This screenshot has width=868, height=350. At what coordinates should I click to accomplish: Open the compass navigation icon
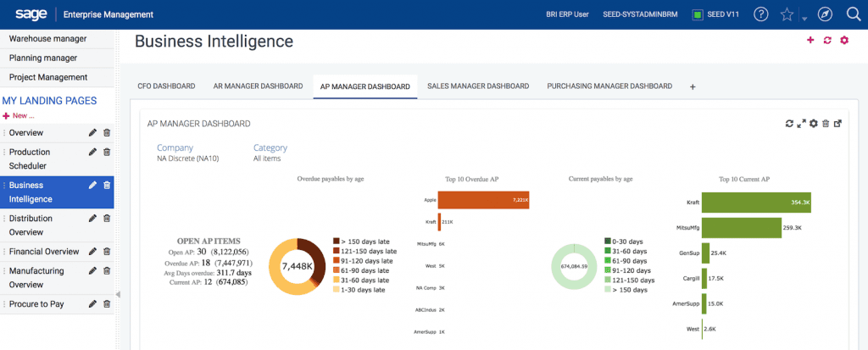pyautogui.click(x=825, y=14)
